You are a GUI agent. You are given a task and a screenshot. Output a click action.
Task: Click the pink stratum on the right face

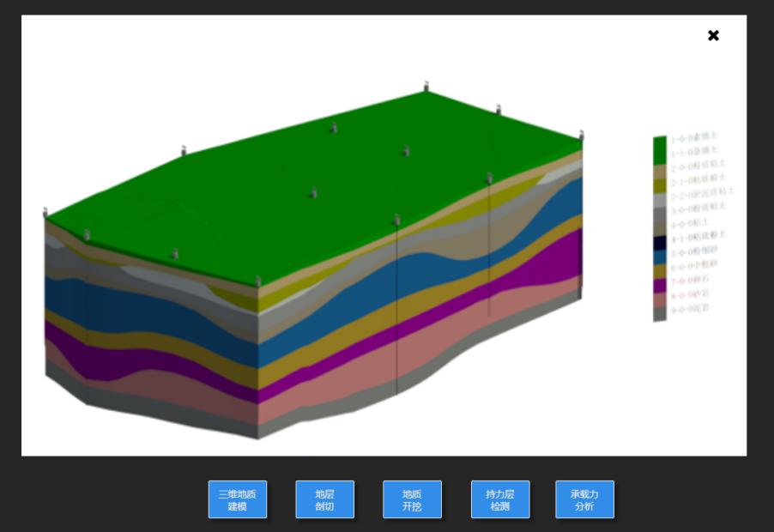tap(515, 309)
